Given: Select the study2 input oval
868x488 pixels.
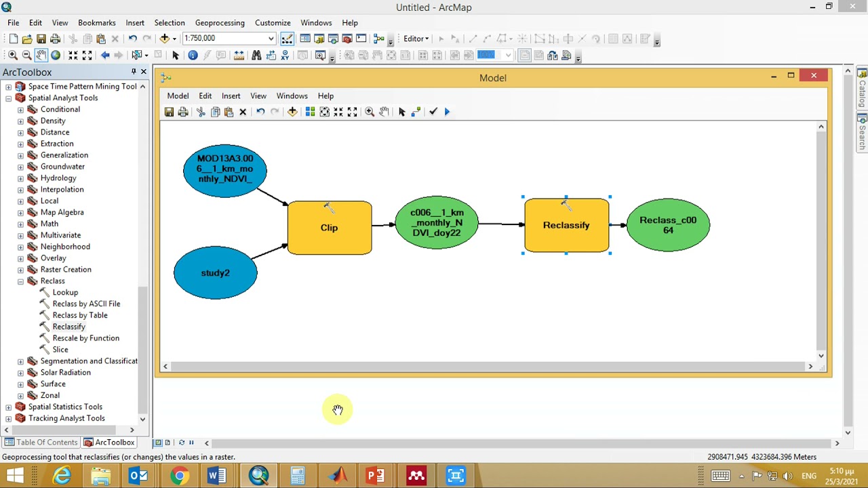Looking at the screenshot, I should (216, 272).
